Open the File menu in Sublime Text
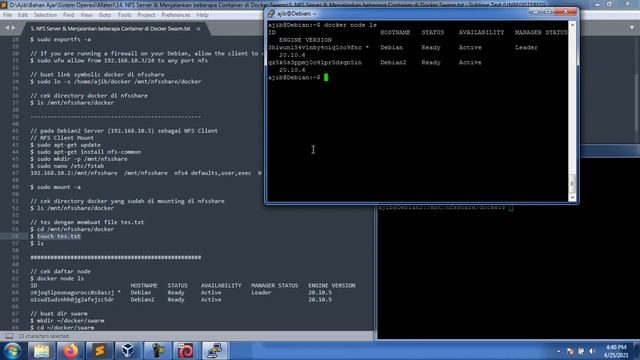This screenshot has height=360, width=640. pyautogui.click(x=7, y=15)
